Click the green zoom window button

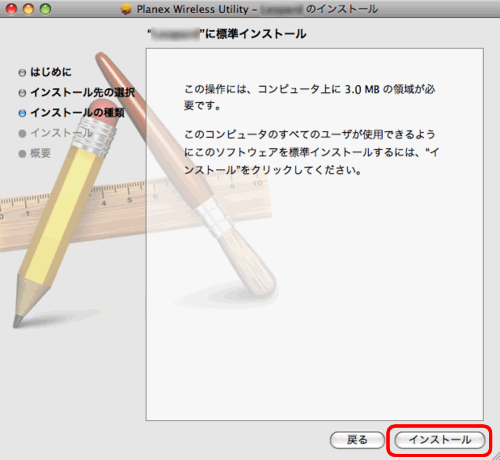(x=46, y=9)
